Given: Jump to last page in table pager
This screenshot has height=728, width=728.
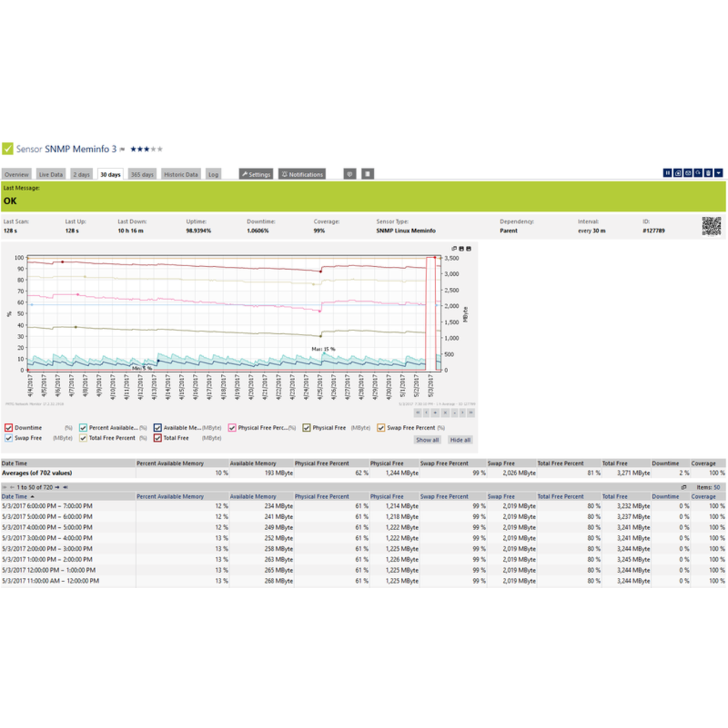Looking at the screenshot, I should (x=65, y=487).
